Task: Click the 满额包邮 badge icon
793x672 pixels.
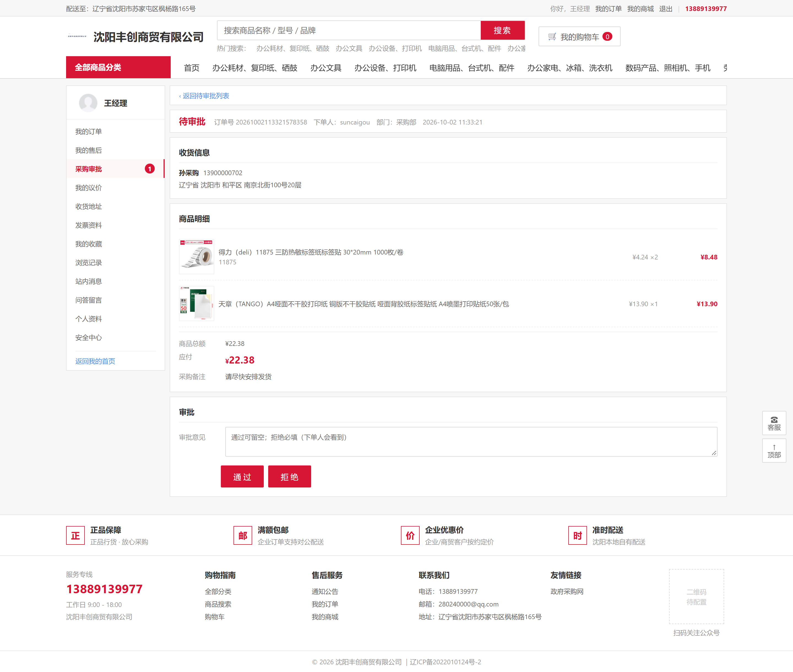Action: (x=243, y=536)
